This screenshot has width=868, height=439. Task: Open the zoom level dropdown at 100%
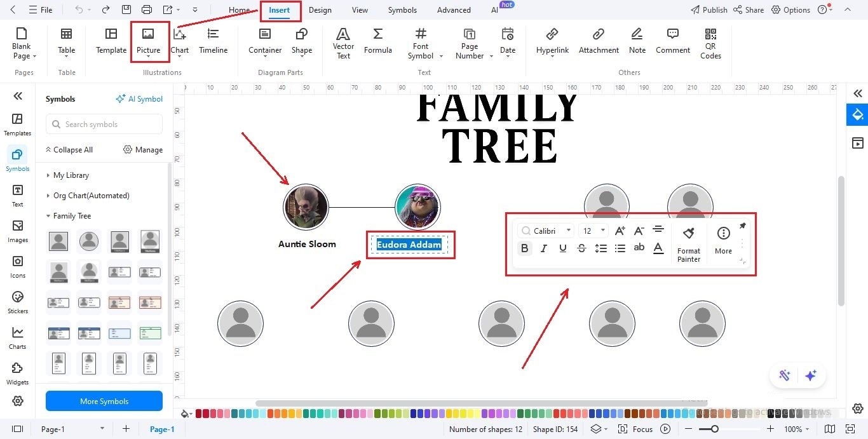coord(796,429)
